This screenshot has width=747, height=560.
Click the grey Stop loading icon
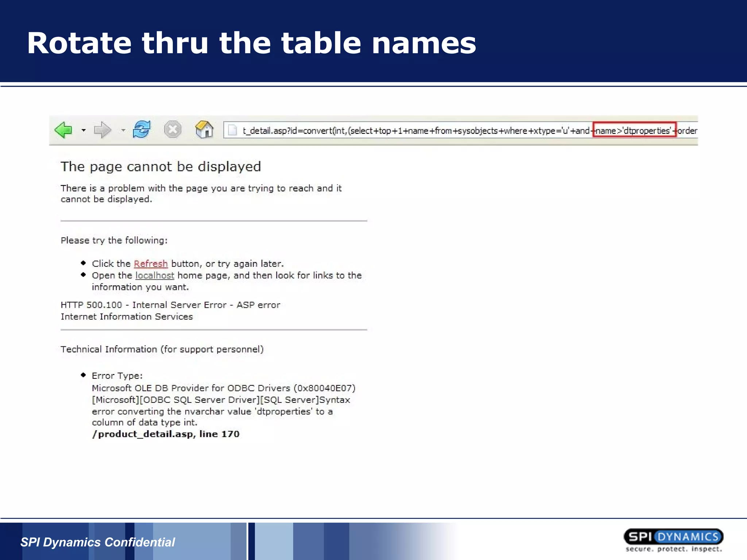click(x=173, y=129)
